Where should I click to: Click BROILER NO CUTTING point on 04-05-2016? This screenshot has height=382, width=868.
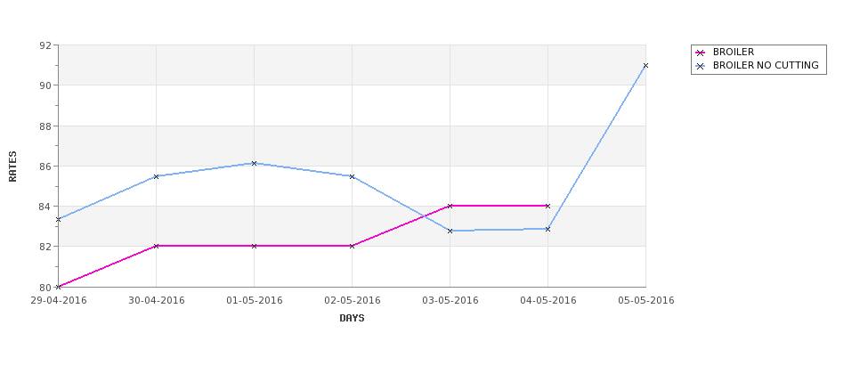pos(548,229)
